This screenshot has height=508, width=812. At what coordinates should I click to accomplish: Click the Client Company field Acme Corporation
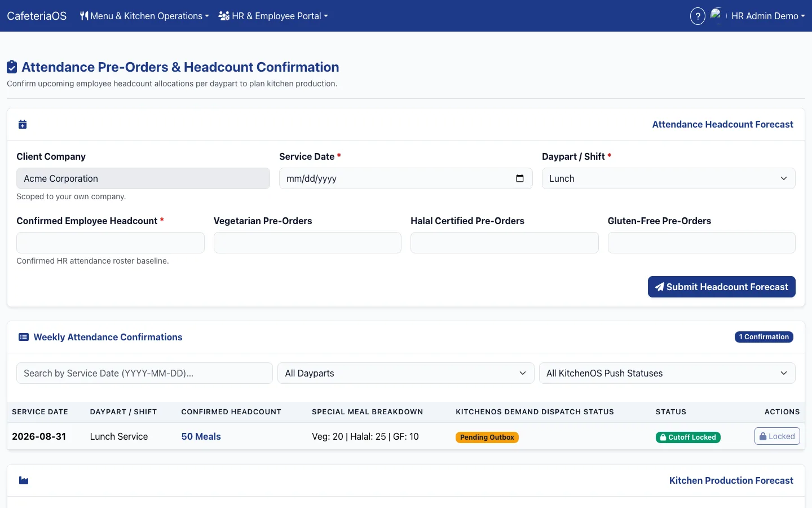click(143, 178)
